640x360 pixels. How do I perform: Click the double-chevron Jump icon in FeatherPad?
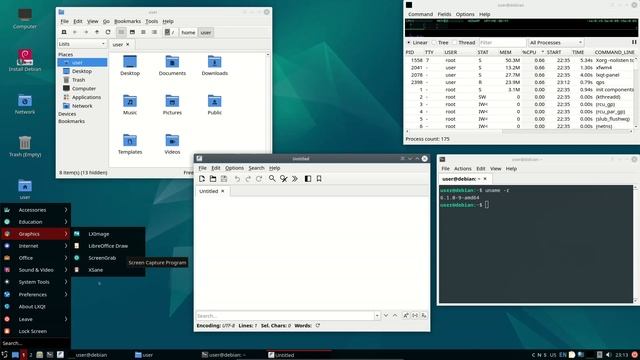(x=295, y=179)
